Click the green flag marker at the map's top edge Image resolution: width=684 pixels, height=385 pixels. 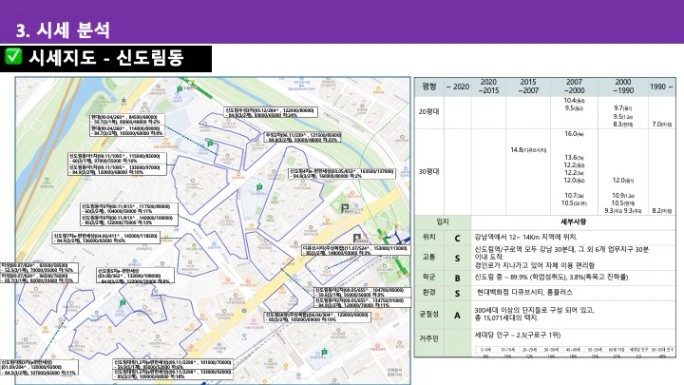coord(179,89)
